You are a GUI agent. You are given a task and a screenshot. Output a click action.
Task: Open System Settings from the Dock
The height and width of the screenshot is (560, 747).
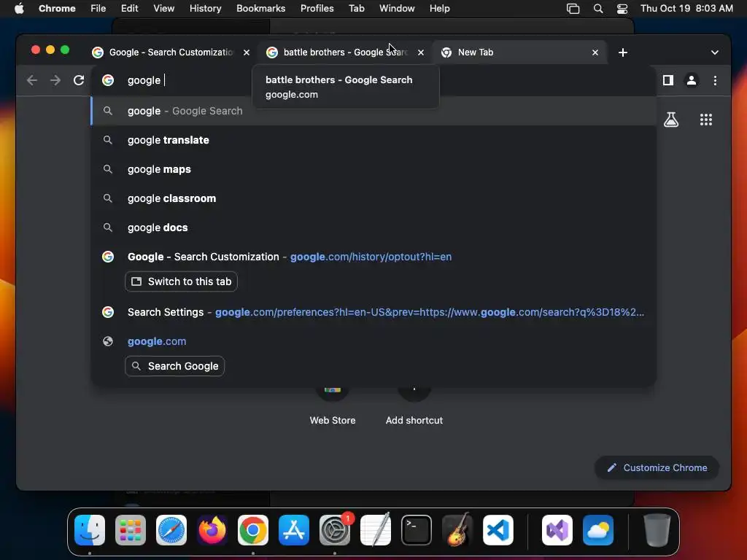pyautogui.click(x=335, y=530)
